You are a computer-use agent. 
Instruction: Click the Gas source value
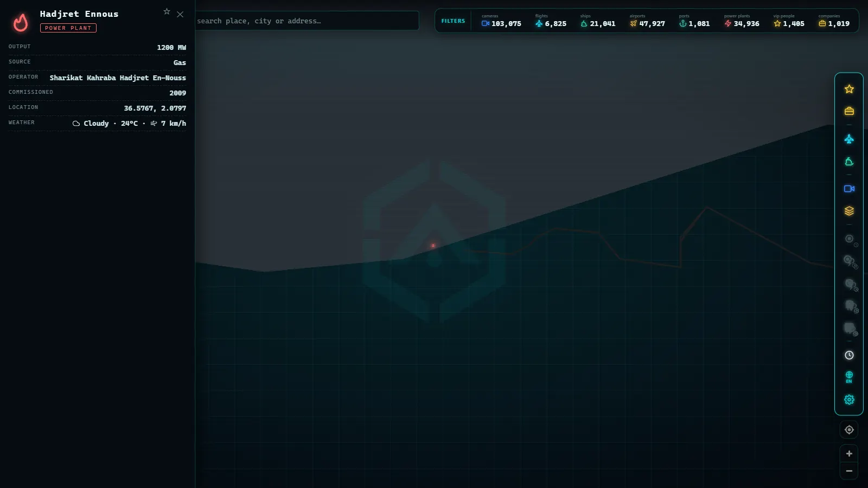click(180, 63)
